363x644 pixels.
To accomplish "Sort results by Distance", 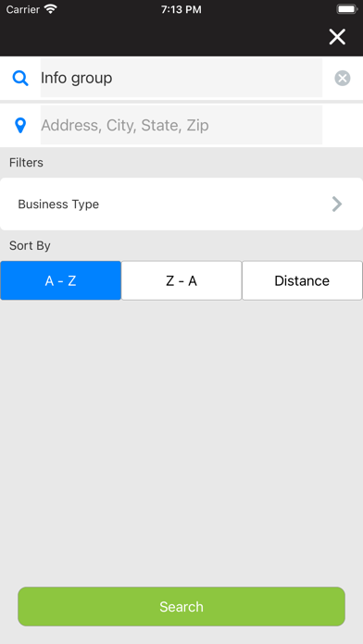I will (x=302, y=280).
